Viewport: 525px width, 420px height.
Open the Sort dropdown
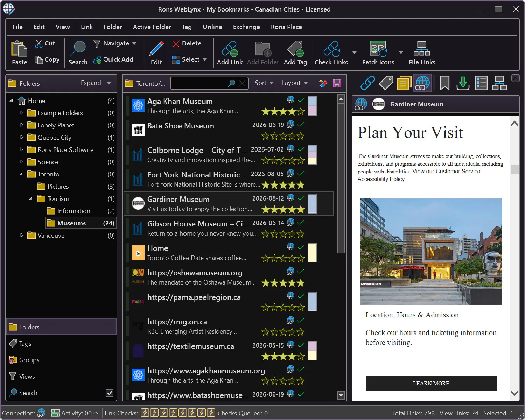pos(264,83)
